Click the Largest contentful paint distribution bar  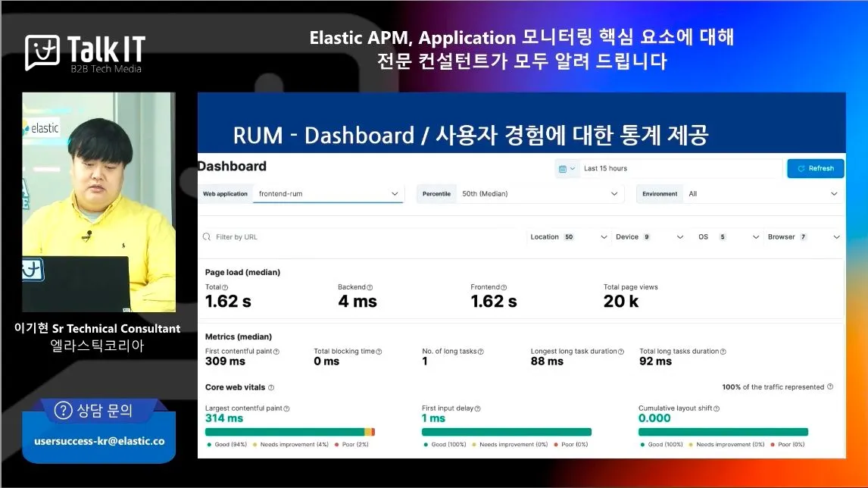[x=290, y=432]
